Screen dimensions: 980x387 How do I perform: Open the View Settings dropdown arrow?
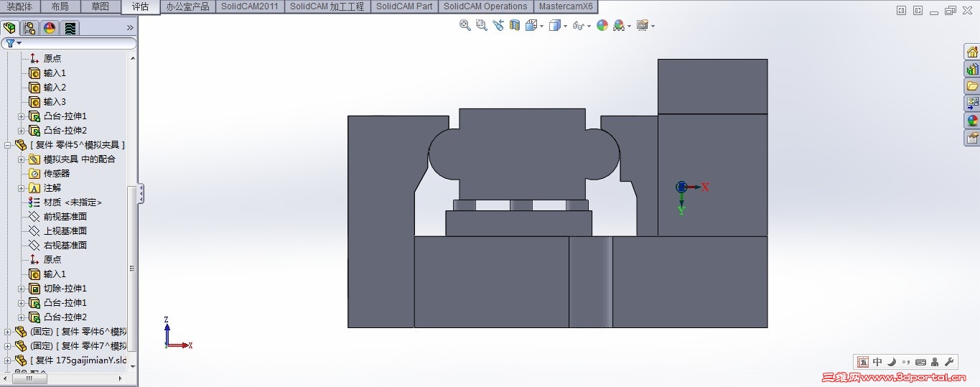653,27
